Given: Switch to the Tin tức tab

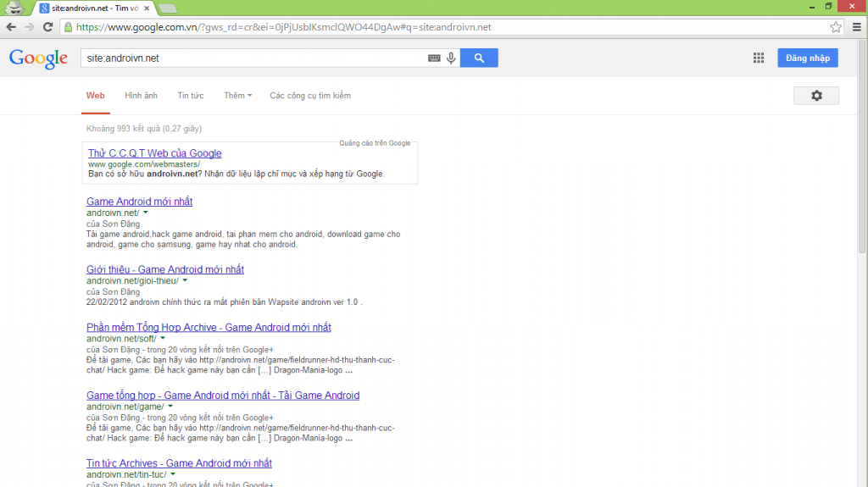Looking at the screenshot, I should (x=191, y=96).
